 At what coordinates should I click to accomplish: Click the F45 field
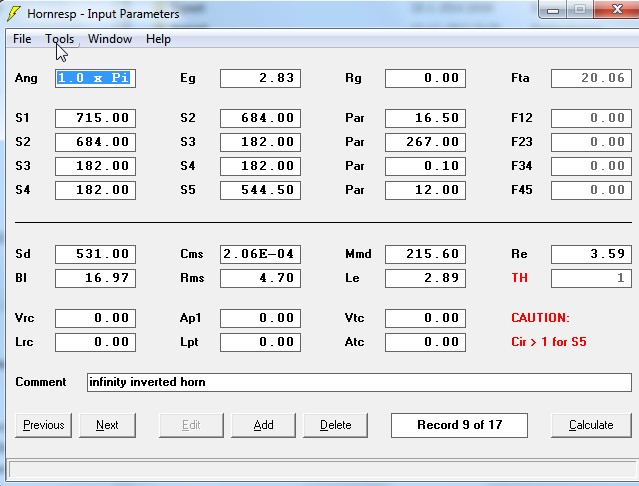[591, 190]
